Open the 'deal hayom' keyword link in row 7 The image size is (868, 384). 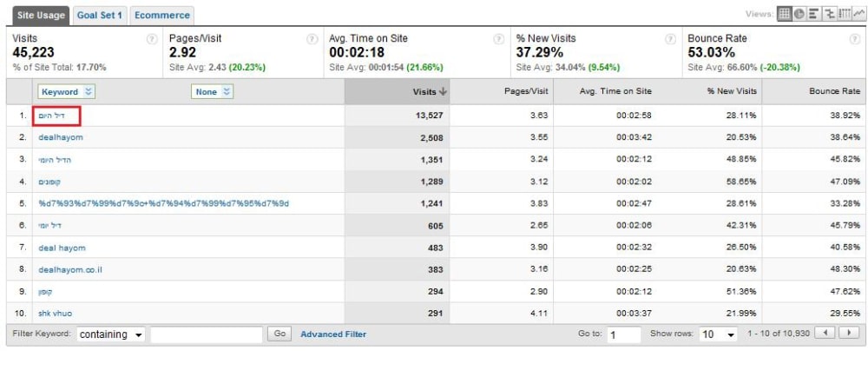(x=62, y=248)
